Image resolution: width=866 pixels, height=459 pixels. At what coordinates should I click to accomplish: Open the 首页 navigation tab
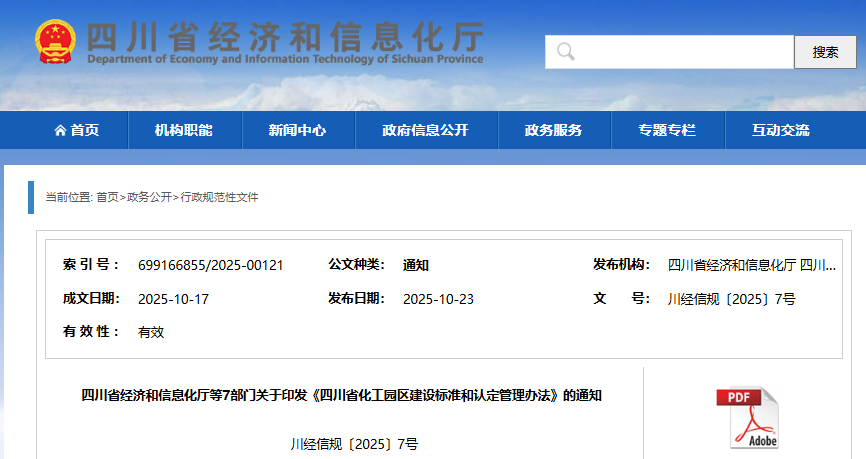tap(77, 130)
